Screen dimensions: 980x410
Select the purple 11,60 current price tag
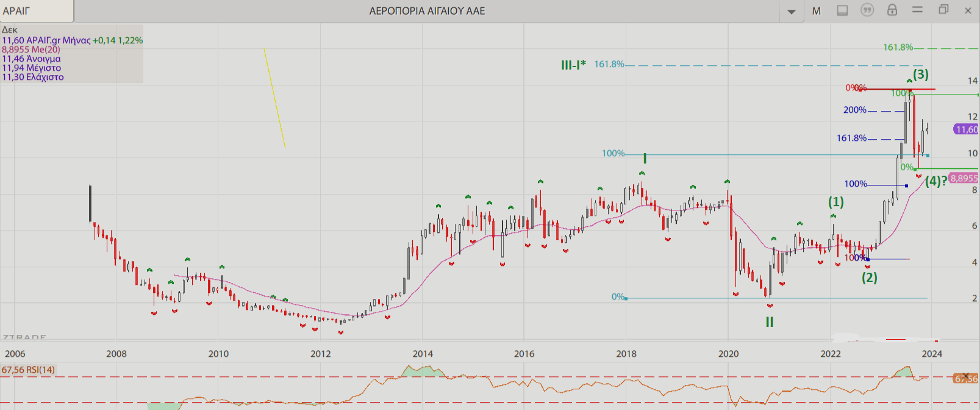pyautogui.click(x=966, y=129)
